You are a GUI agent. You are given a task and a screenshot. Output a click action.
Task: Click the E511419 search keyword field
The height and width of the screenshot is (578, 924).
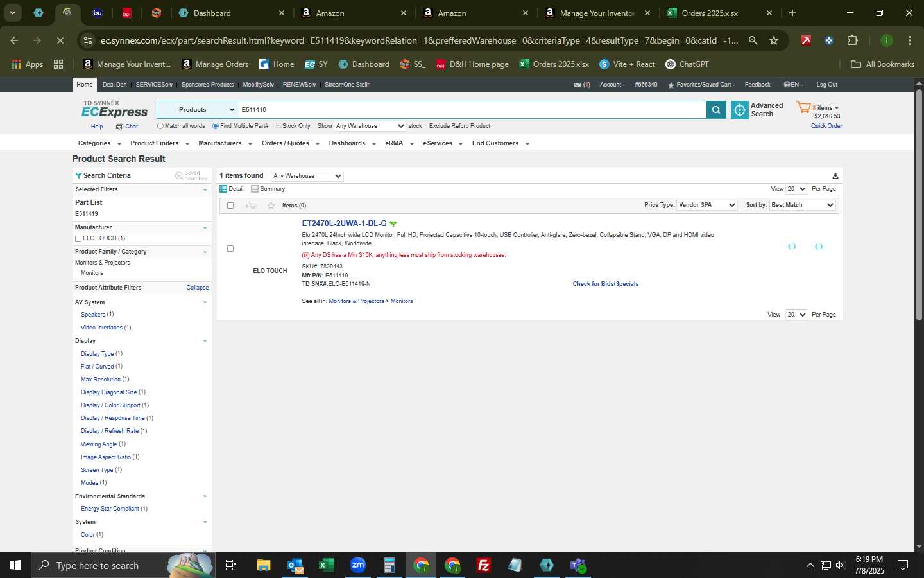[x=472, y=110]
